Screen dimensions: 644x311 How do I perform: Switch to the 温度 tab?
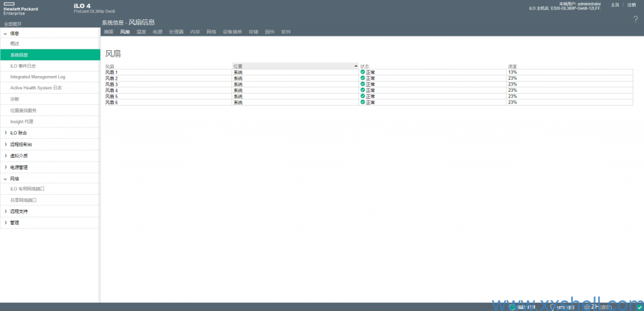141,31
